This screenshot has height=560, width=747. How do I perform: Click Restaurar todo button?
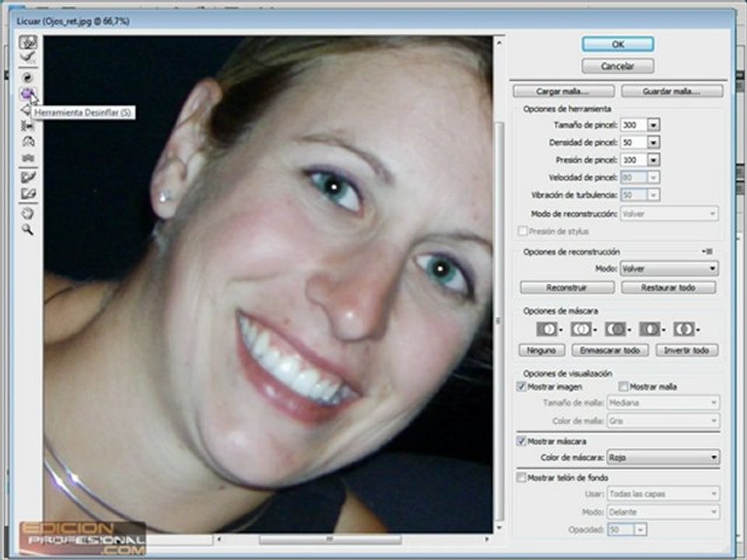coord(668,288)
